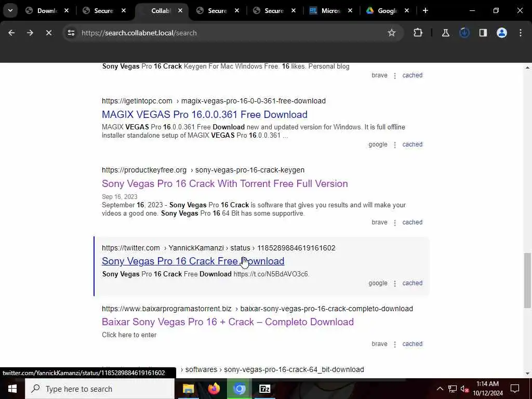Open the Chrome three-dot menu
This screenshot has width=532, height=399.
pos(521,33)
